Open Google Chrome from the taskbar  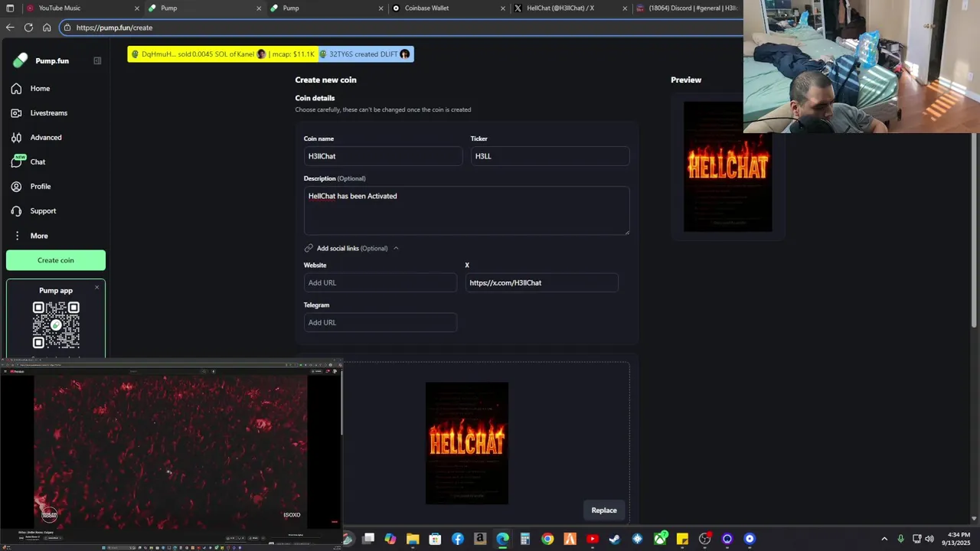[x=547, y=539]
